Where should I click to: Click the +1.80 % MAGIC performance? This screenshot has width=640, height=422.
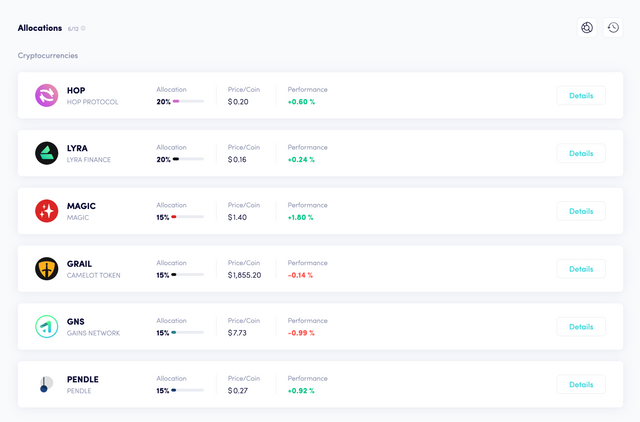[300, 218]
